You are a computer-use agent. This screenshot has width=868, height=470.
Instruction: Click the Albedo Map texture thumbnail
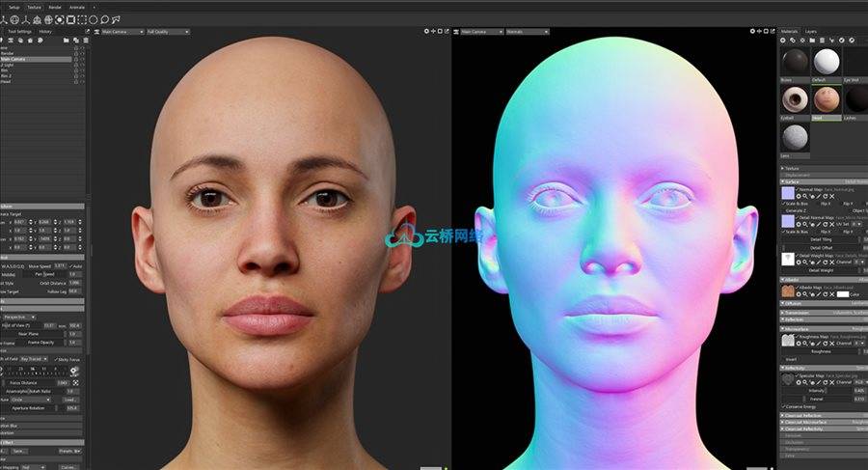tap(787, 290)
